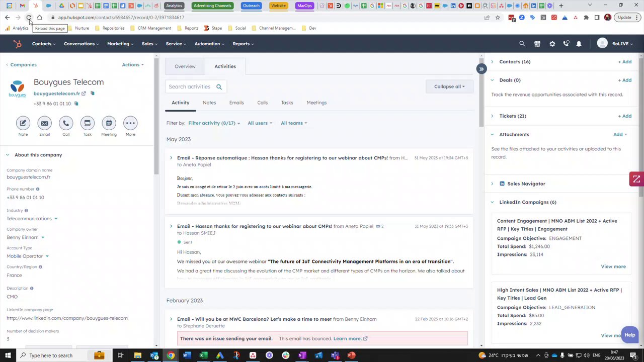Screen dimensions: 644x362
Task: Open the Automation menu
Action: click(209, 44)
